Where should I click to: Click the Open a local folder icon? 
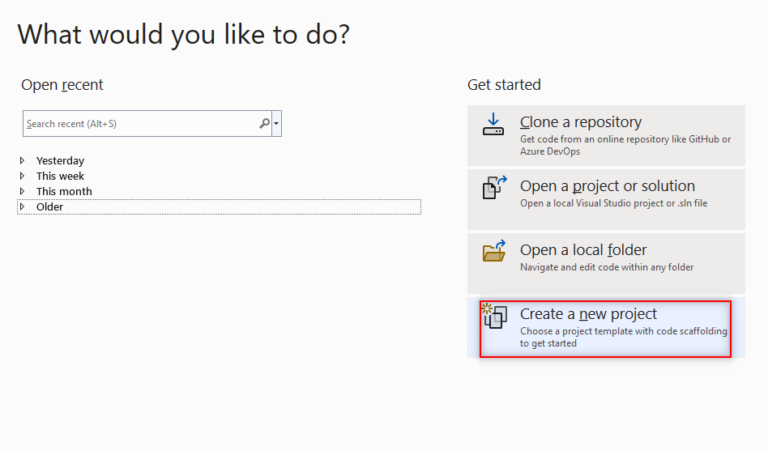point(494,252)
